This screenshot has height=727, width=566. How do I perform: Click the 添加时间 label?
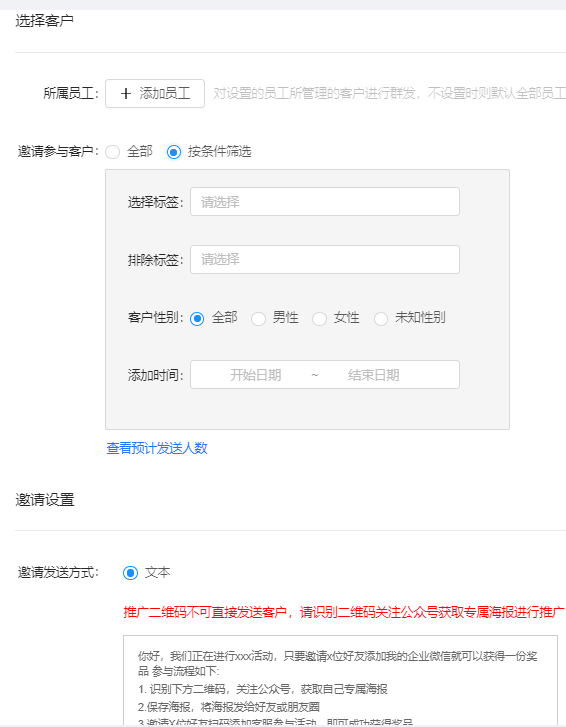click(x=156, y=375)
